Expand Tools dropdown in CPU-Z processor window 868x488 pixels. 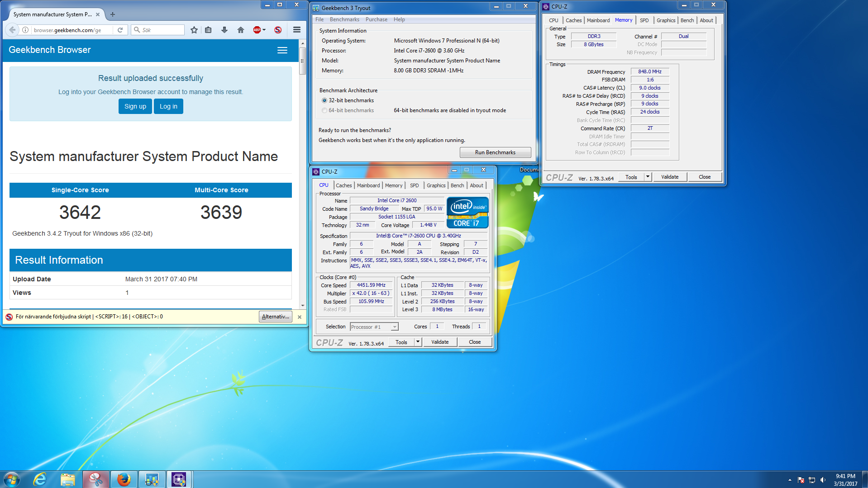tap(418, 342)
